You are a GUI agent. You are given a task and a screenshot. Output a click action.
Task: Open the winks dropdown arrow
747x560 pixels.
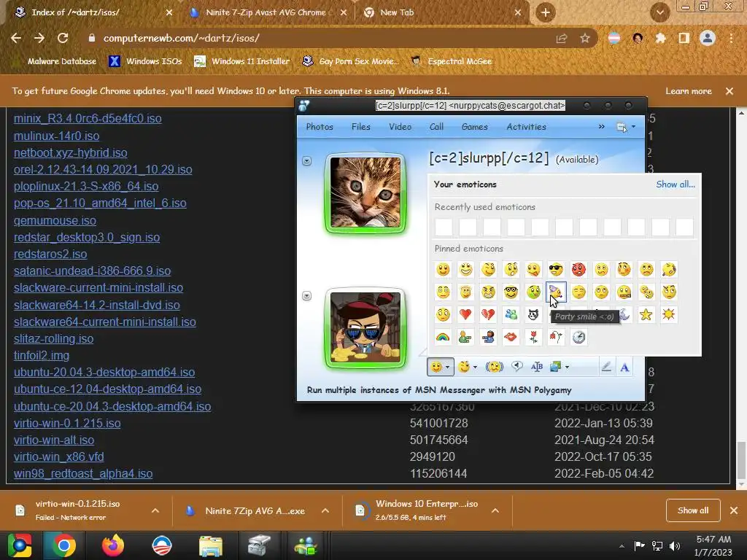475,367
